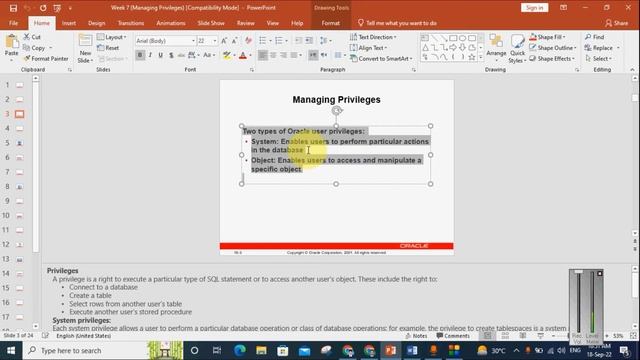Open the Comments pane from status bar
The height and width of the screenshot is (360, 640).
(x=453, y=336)
